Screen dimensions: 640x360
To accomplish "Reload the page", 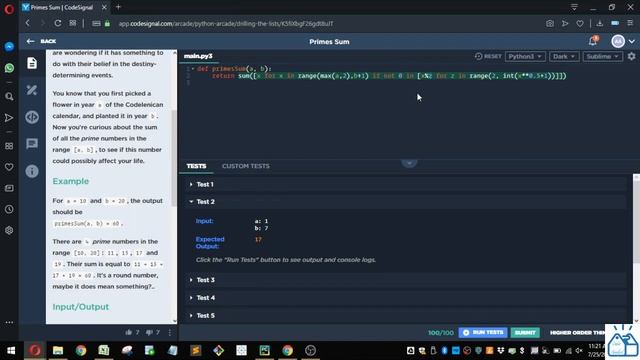I will click(58, 23).
